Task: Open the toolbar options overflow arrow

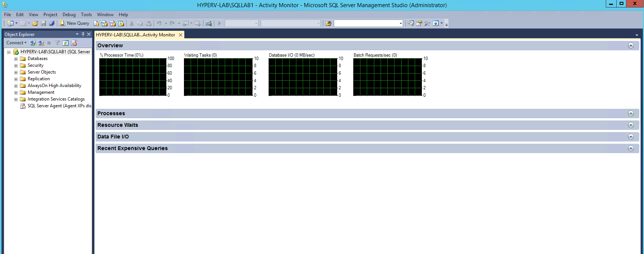Action: tap(447, 25)
